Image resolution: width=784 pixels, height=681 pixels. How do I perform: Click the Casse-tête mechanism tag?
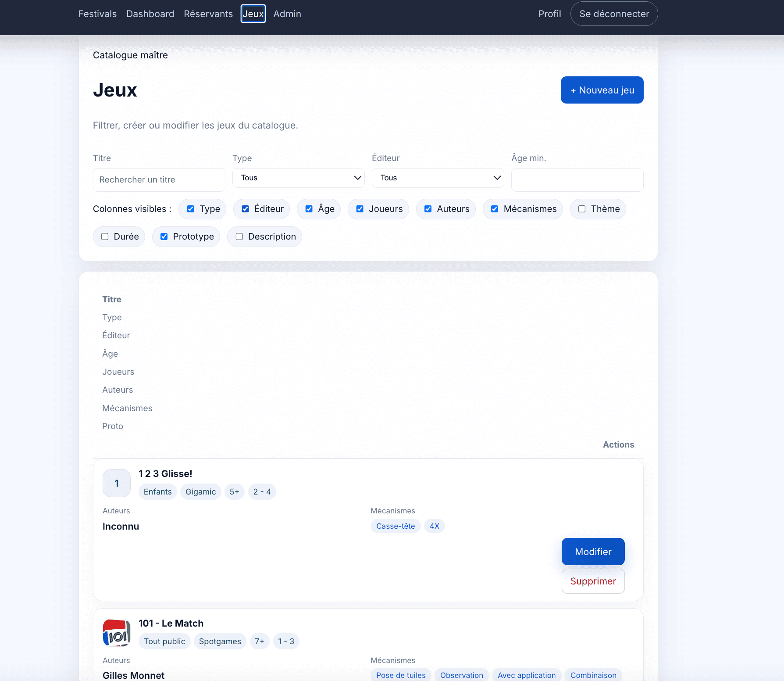(x=396, y=526)
